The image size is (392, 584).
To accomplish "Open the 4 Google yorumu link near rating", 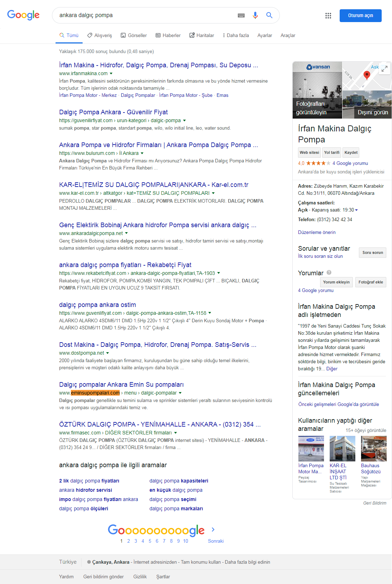I will click(x=350, y=163).
